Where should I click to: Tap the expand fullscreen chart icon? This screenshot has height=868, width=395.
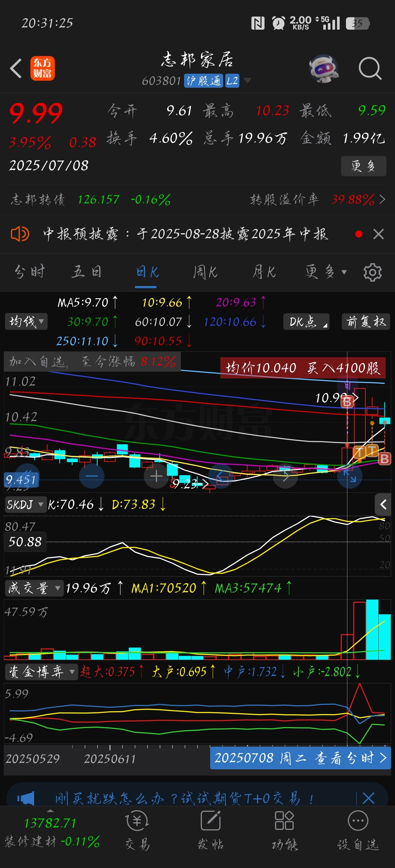pyautogui.click(x=350, y=476)
